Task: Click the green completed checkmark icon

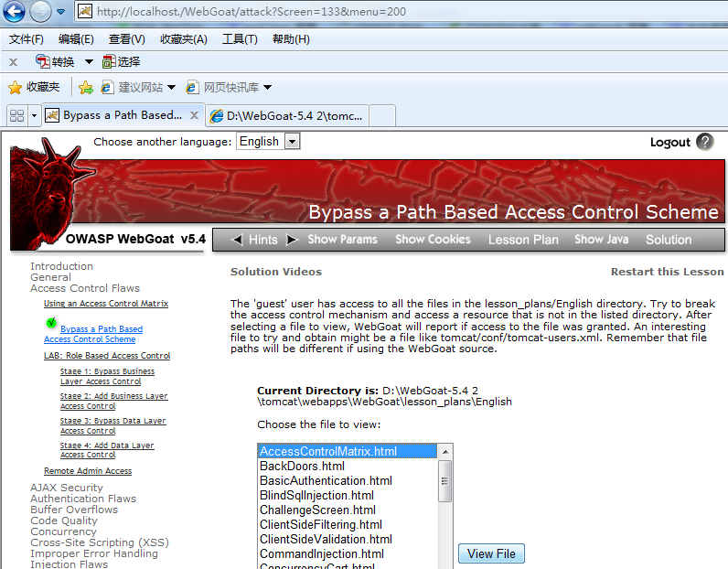Action: (51, 322)
